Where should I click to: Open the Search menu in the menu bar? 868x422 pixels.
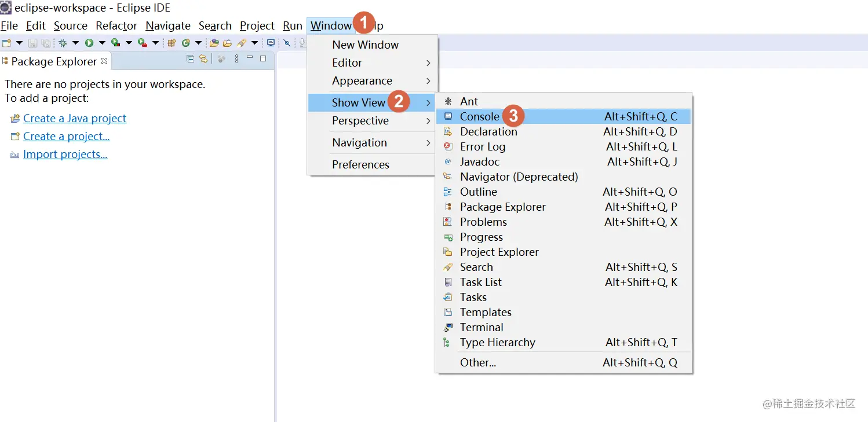215,25
